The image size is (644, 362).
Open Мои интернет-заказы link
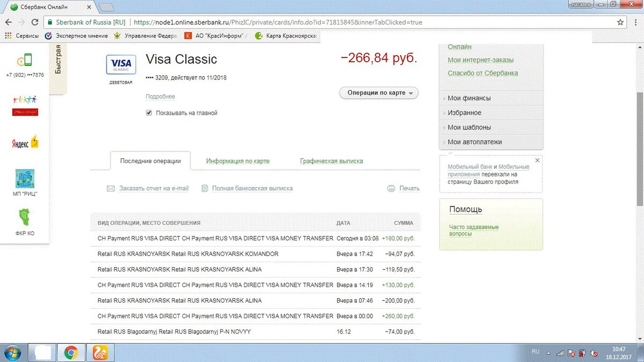tap(480, 60)
